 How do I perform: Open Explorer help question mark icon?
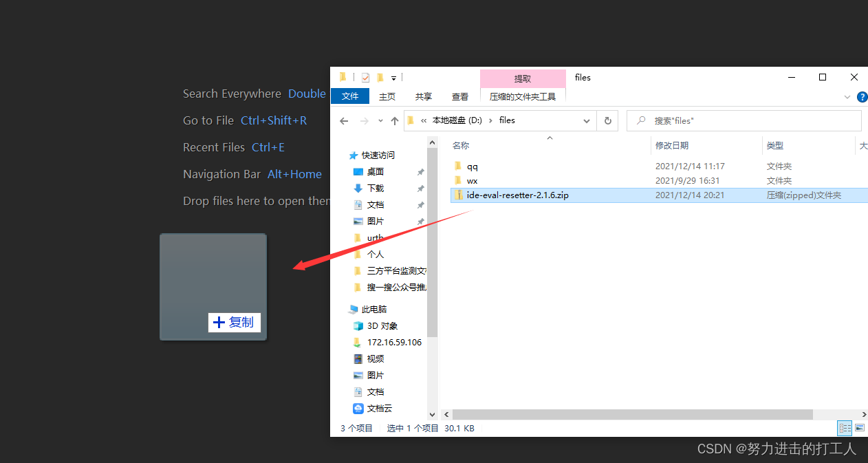pos(862,97)
